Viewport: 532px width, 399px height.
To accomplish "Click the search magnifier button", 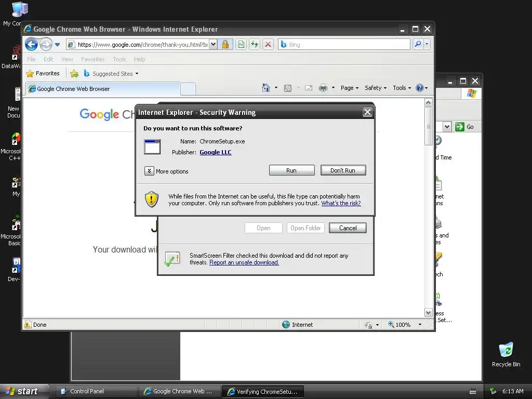I will 418,44.
